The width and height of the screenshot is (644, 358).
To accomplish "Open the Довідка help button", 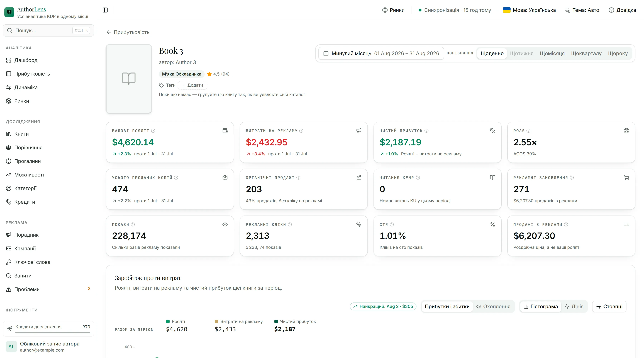I will 622,10.
